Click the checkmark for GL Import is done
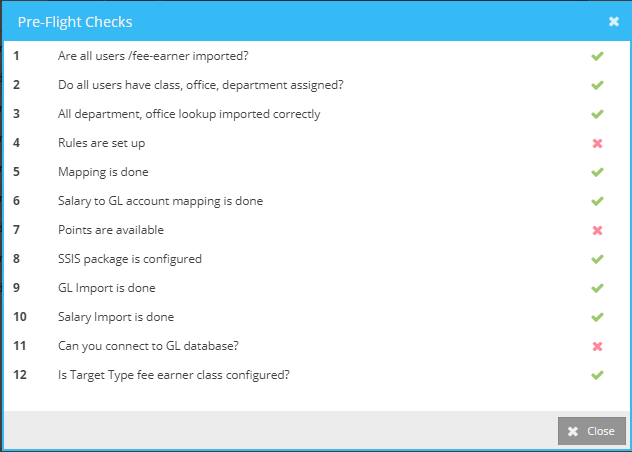Screen dimensions: 632x452 [597, 288]
